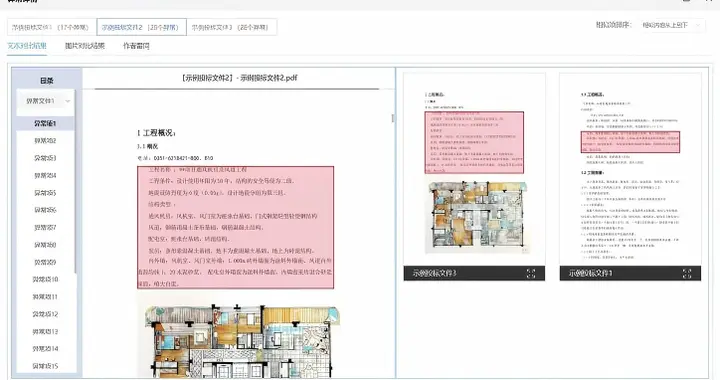Screen dimensions: 720x380
Task: Select 异常项6 in the directory list
Action: pos(45,210)
